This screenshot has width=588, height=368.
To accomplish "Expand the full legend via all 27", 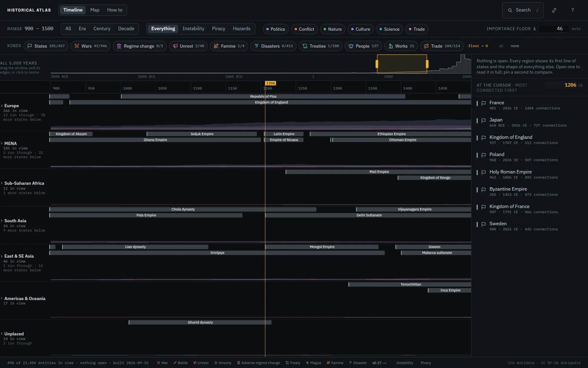I will pos(379,363).
